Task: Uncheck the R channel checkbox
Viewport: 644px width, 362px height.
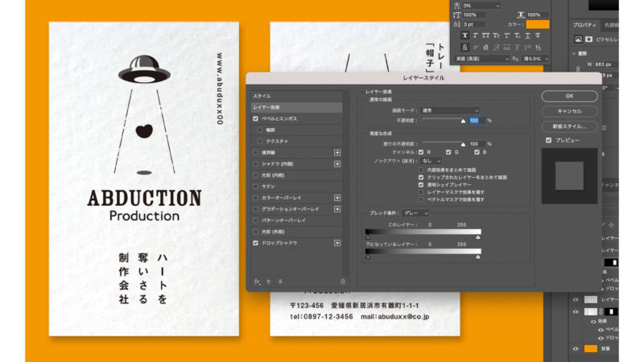Action: pos(421,152)
